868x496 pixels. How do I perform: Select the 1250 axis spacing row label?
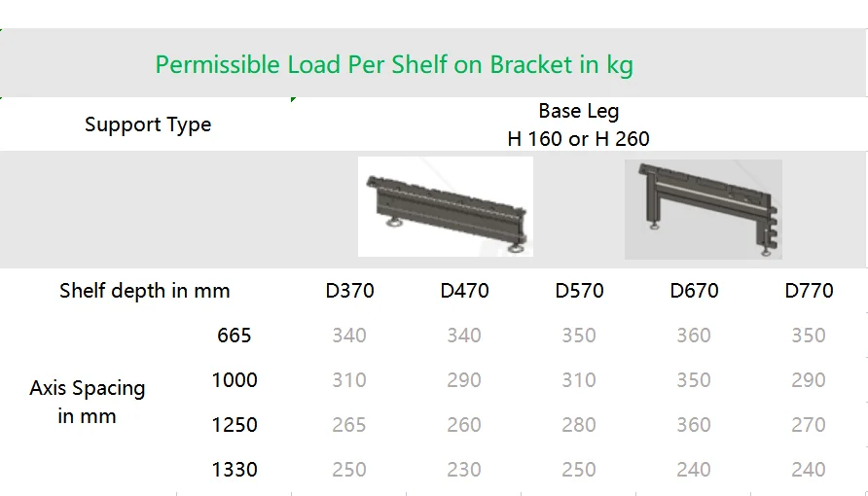(x=235, y=425)
